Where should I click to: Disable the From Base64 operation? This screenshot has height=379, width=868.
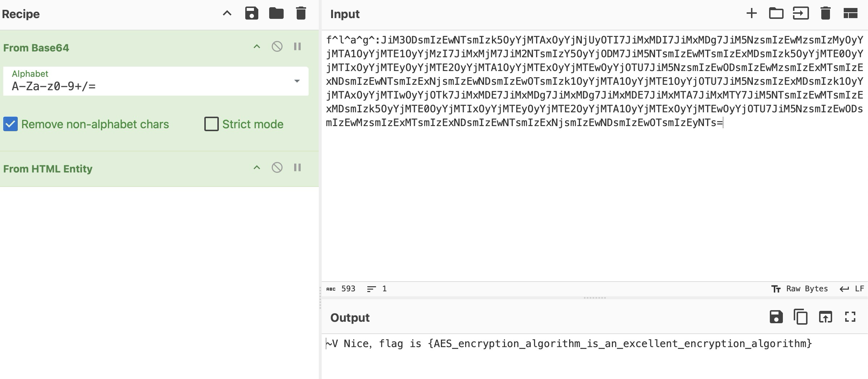(277, 46)
